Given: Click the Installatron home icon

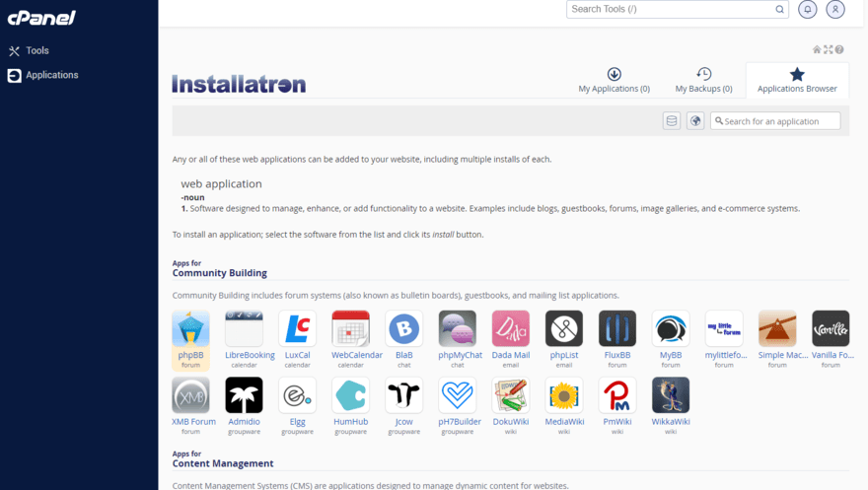Looking at the screenshot, I should pyautogui.click(x=817, y=49).
